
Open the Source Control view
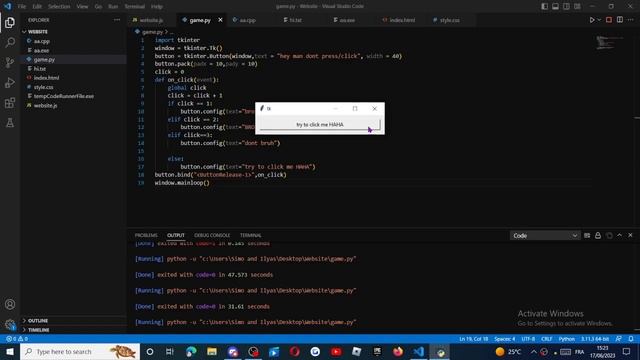pyautogui.click(x=10, y=62)
